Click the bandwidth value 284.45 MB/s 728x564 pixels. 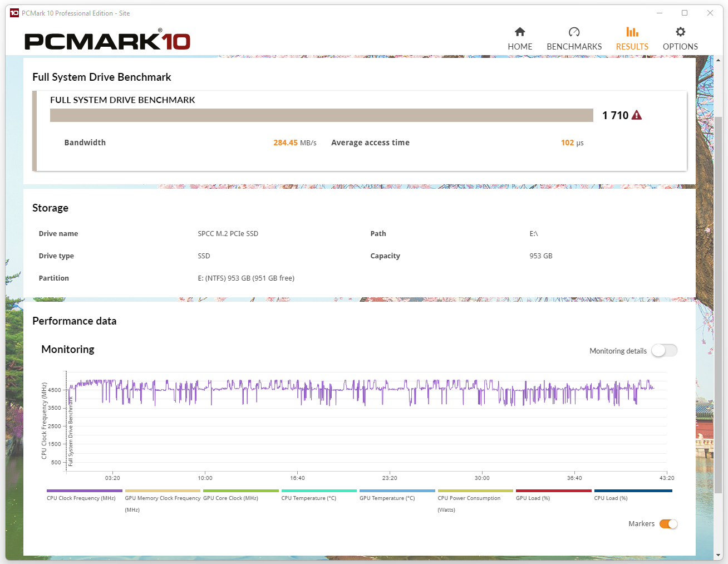(x=295, y=143)
